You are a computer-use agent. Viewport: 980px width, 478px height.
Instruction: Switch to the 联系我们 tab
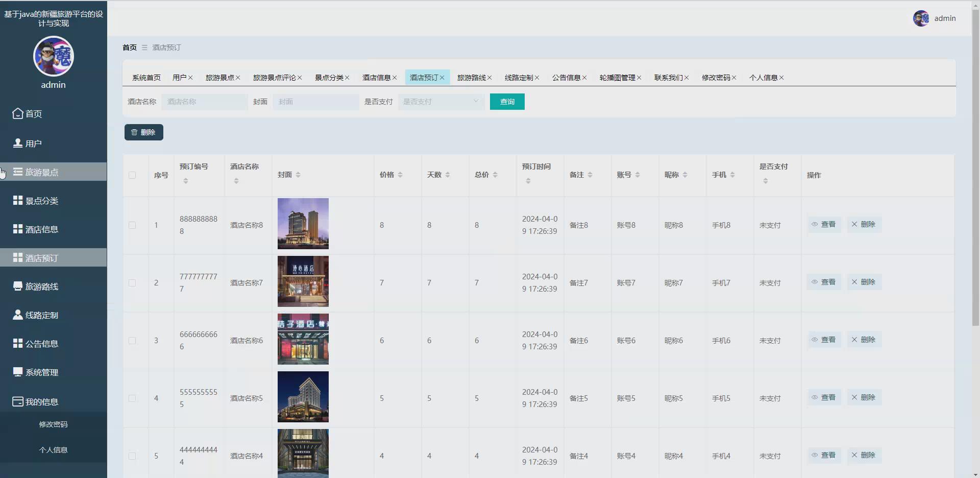point(669,78)
